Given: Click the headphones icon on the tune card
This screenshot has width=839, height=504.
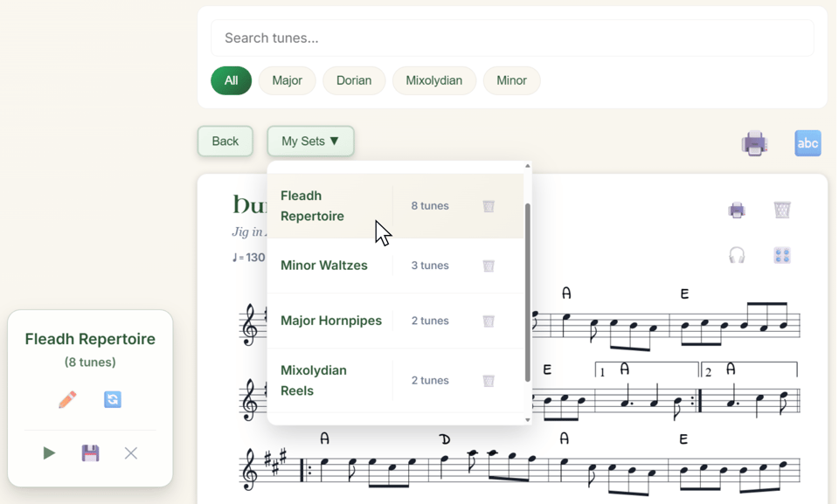Looking at the screenshot, I should (x=737, y=255).
